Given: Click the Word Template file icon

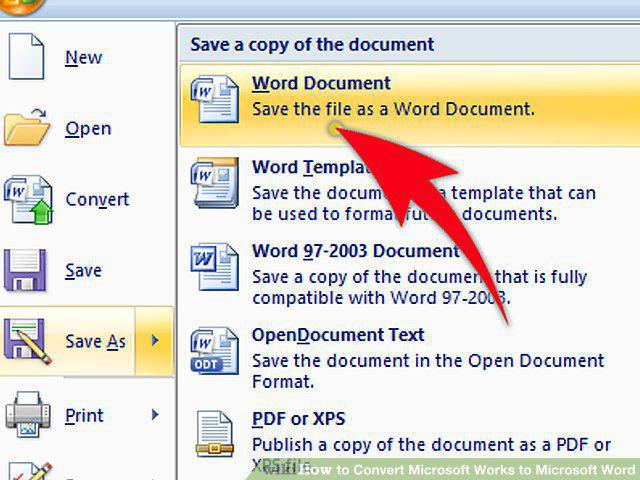Looking at the screenshot, I should tap(215, 183).
